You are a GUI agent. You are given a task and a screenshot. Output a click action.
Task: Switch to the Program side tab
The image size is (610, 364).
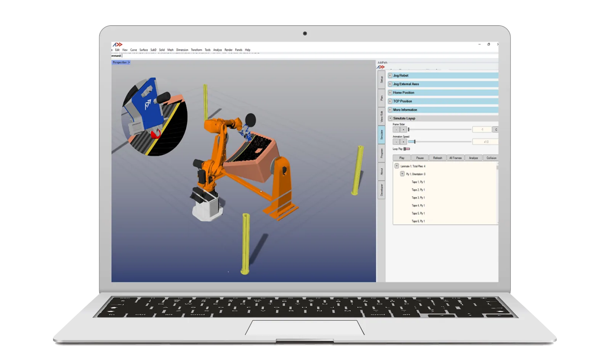[381, 153]
